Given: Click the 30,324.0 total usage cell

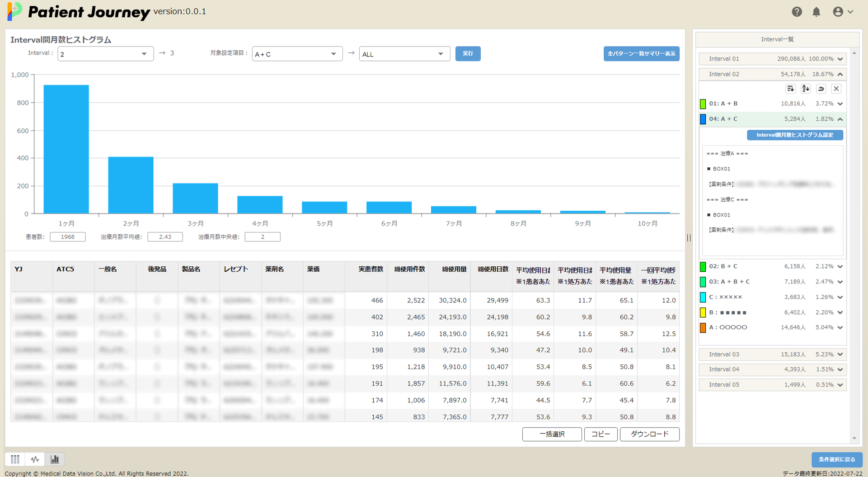Looking at the screenshot, I should [x=449, y=300].
